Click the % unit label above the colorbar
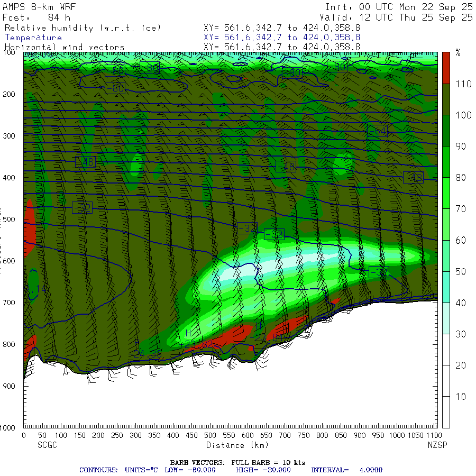Viewport: 476px width, 476px height. coord(458,52)
